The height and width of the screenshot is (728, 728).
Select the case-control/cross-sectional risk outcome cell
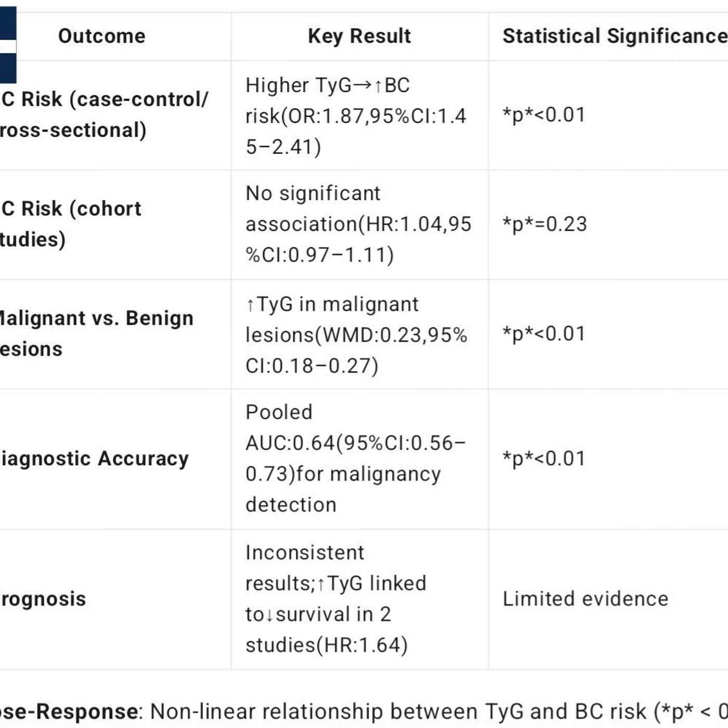pyautogui.click(x=104, y=114)
